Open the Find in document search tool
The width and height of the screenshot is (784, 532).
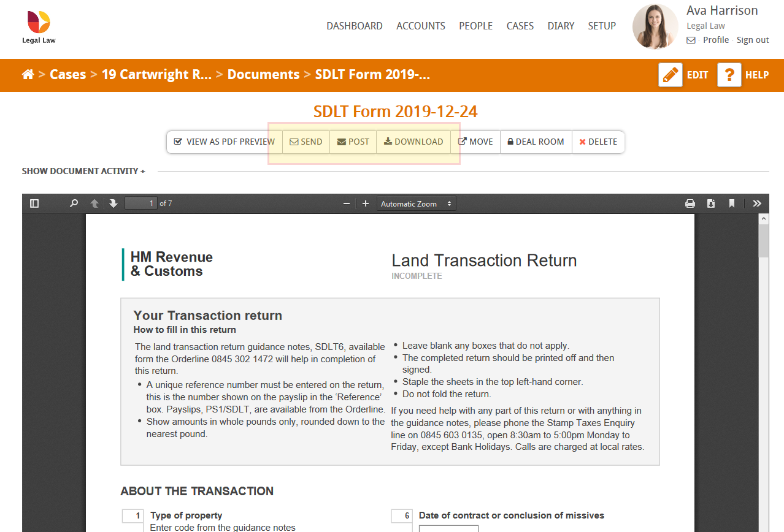(x=74, y=203)
